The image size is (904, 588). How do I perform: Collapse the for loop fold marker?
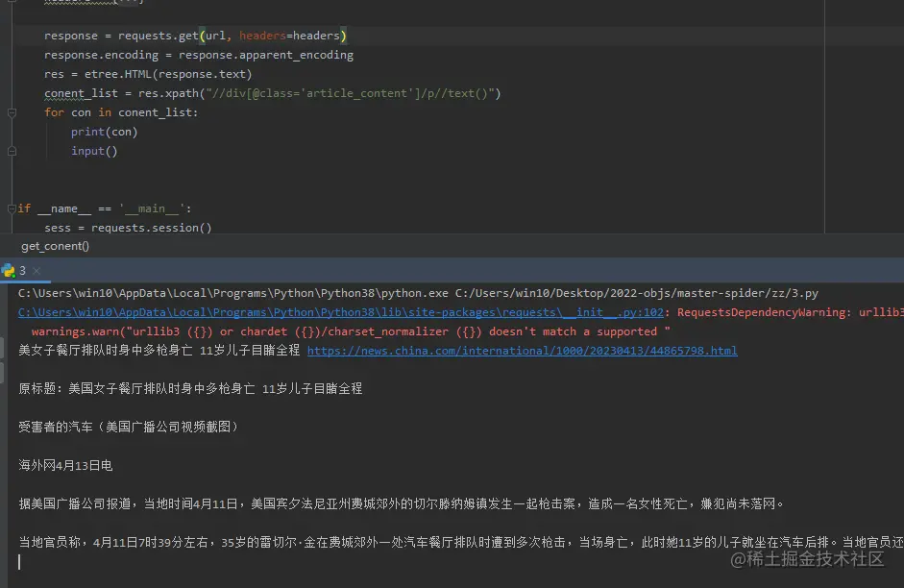[x=12, y=113]
